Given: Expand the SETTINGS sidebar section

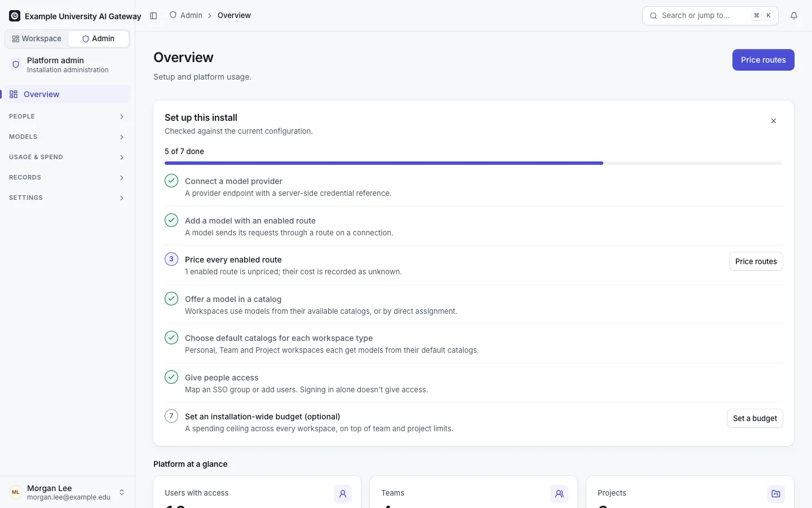Looking at the screenshot, I should [x=68, y=198].
